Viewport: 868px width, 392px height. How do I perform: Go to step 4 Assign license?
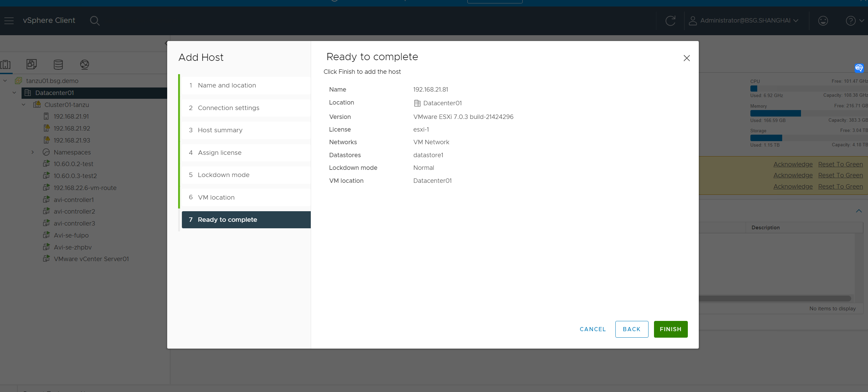pos(219,153)
